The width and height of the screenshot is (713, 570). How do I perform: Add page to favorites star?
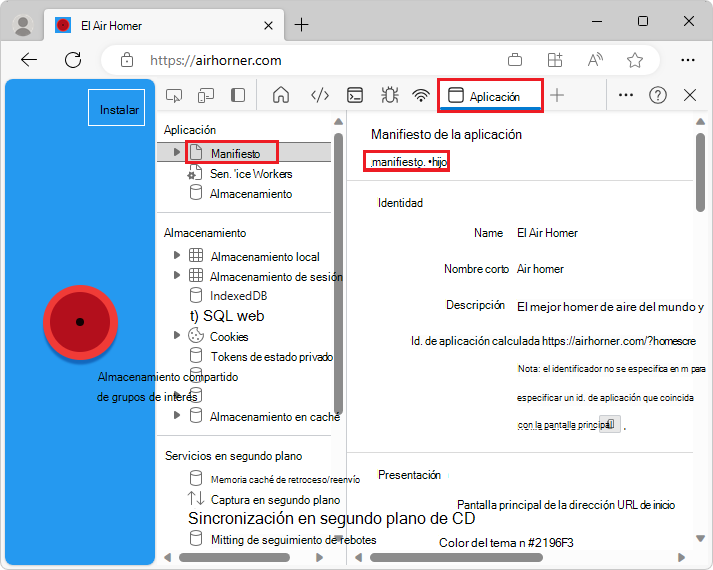635,60
